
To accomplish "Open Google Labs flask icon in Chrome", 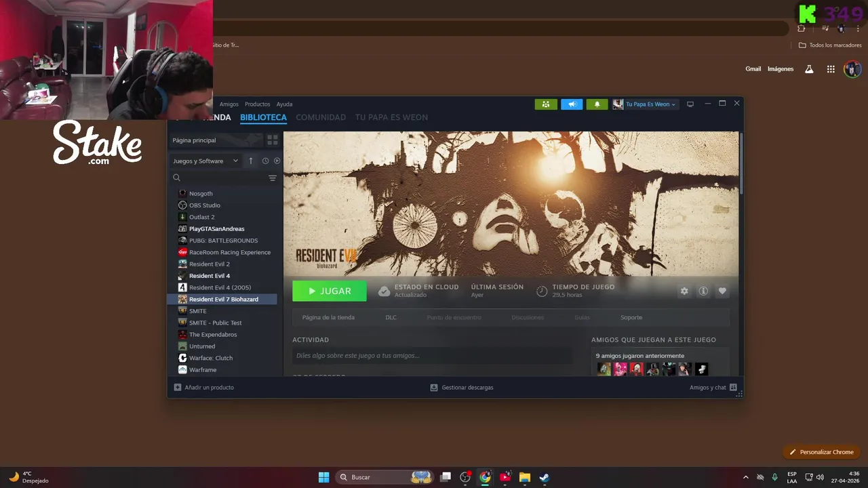I will point(809,69).
